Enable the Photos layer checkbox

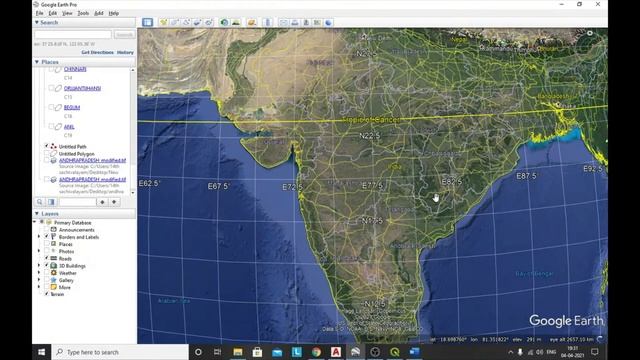(47, 251)
